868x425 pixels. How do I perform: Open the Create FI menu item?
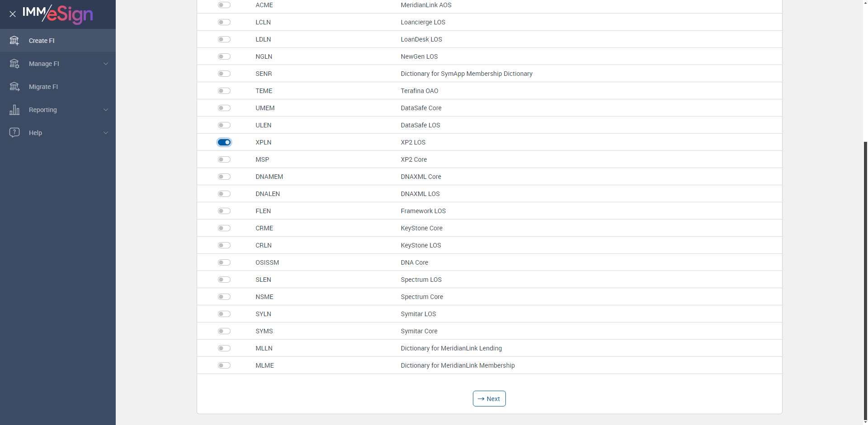point(58,41)
